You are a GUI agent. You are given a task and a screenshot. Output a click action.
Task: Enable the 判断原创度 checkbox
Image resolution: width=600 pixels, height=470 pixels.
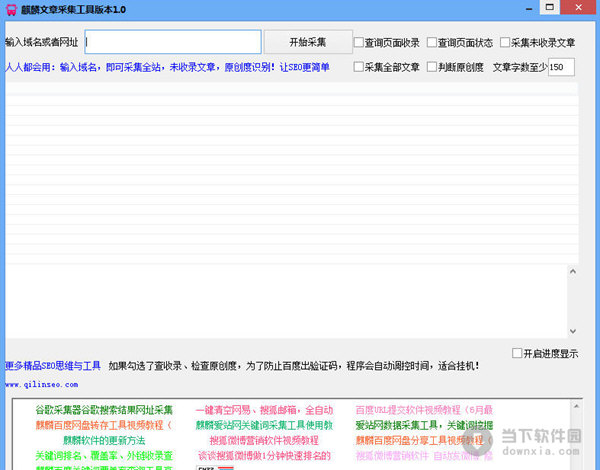click(x=432, y=67)
